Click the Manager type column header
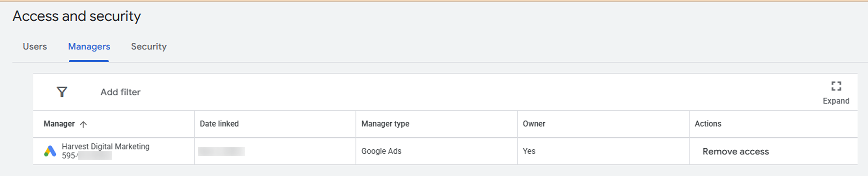The width and height of the screenshot is (868, 176). point(385,124)
